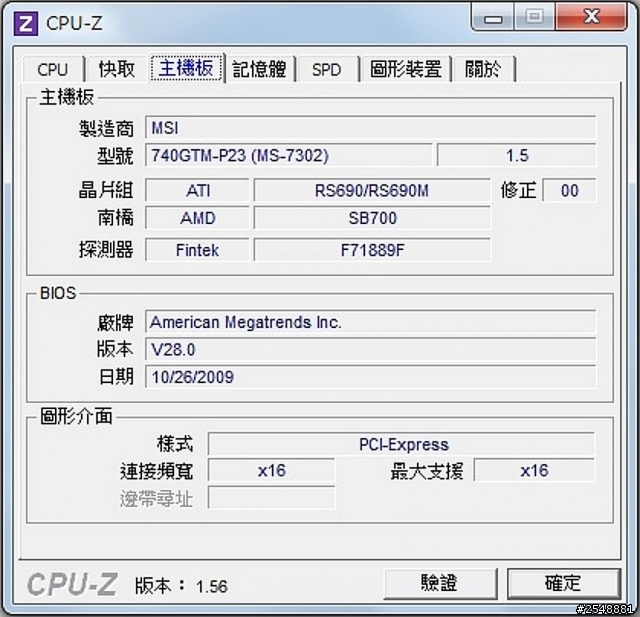Switch to the CPU tab

coord(53,69)
